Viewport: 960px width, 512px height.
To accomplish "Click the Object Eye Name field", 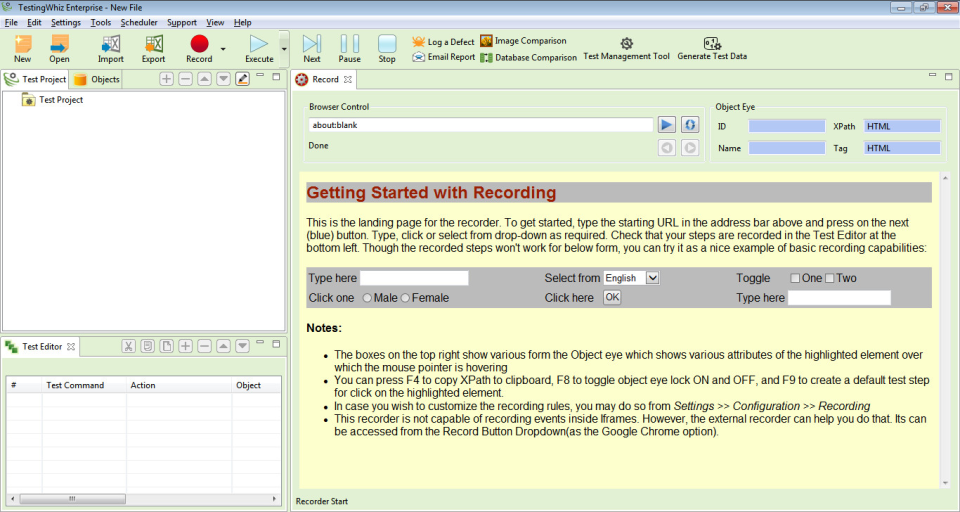I will 787,148.
